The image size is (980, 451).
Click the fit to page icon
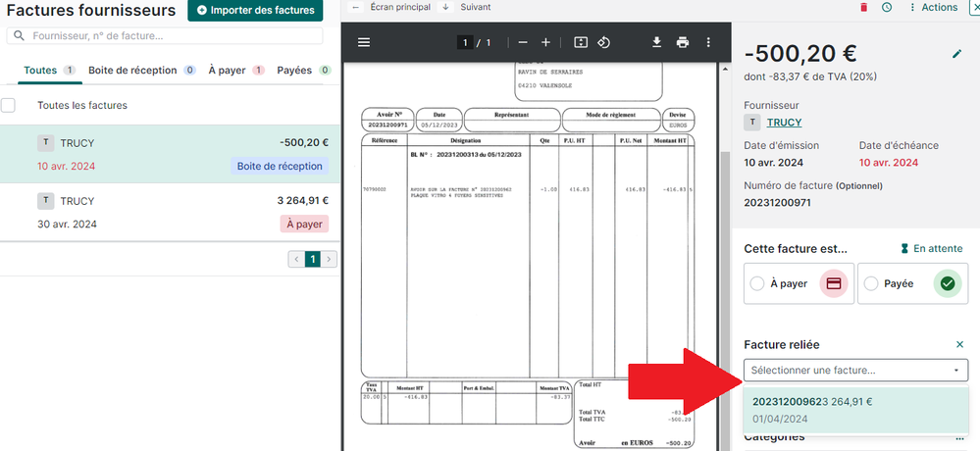click(x=580, y=42)
